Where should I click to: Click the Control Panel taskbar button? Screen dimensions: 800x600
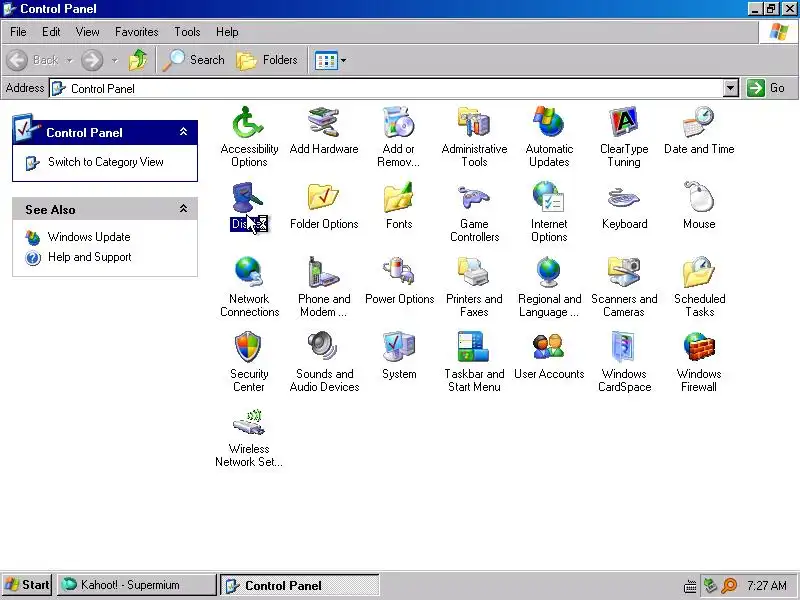pyautogui.click(x=300, y=585)
